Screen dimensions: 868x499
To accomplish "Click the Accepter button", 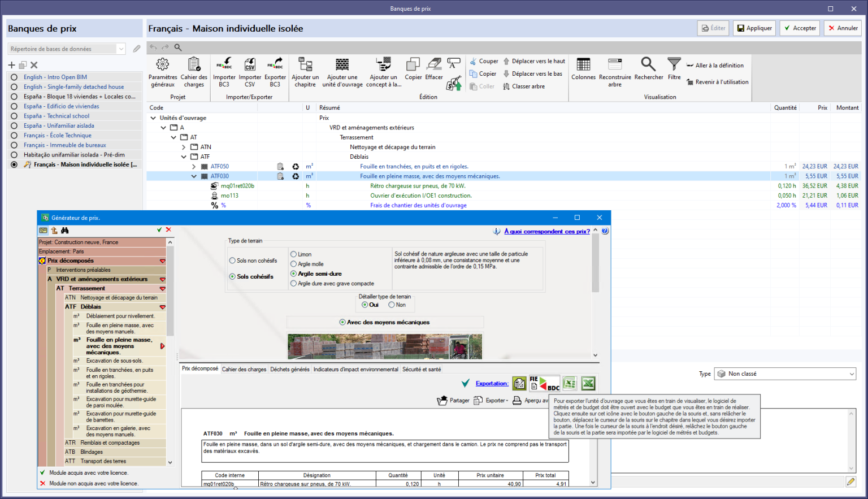I will [800, 28].
